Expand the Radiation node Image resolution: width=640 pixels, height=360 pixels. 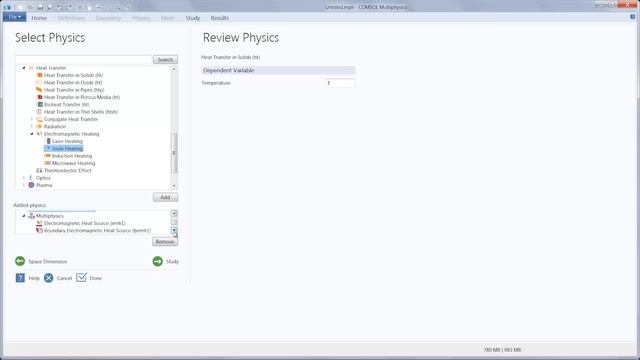[x=32, y=127]
